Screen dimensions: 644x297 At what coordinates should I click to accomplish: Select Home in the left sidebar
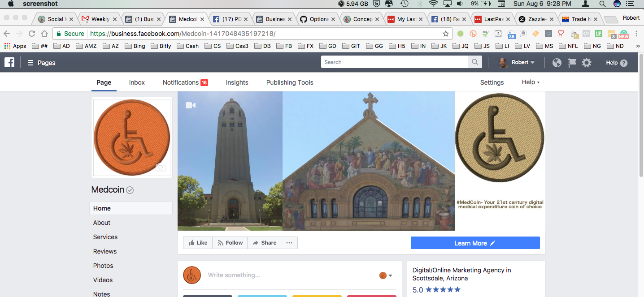(x=131, y=208)
